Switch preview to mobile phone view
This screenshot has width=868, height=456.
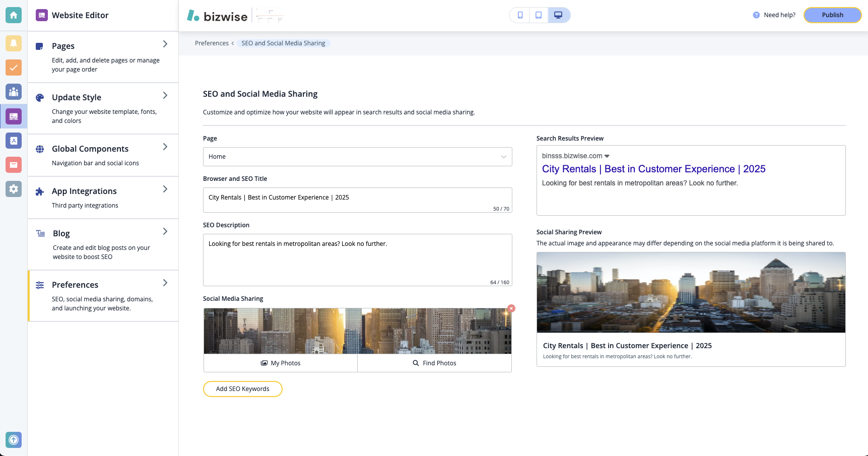[x=520, y=15]
